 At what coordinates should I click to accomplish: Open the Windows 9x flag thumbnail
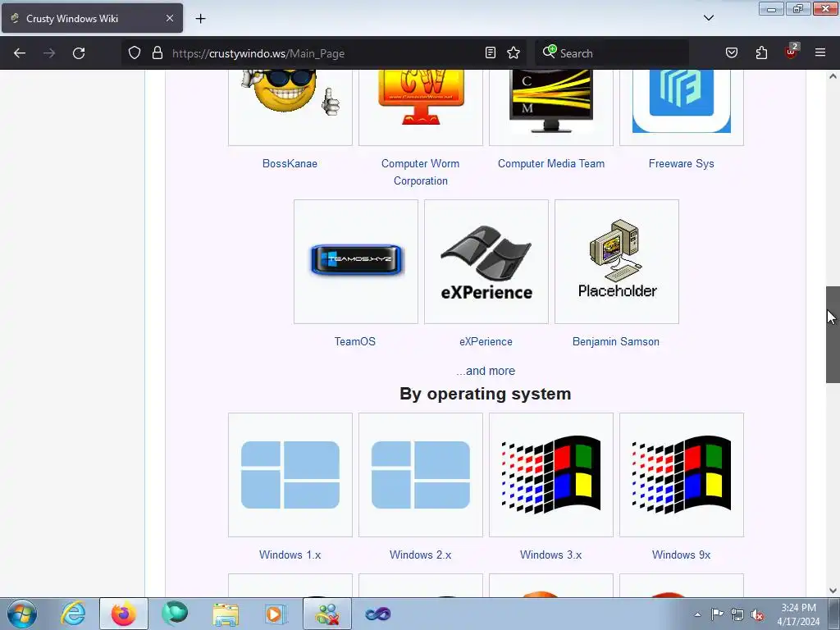click(682, 475)
